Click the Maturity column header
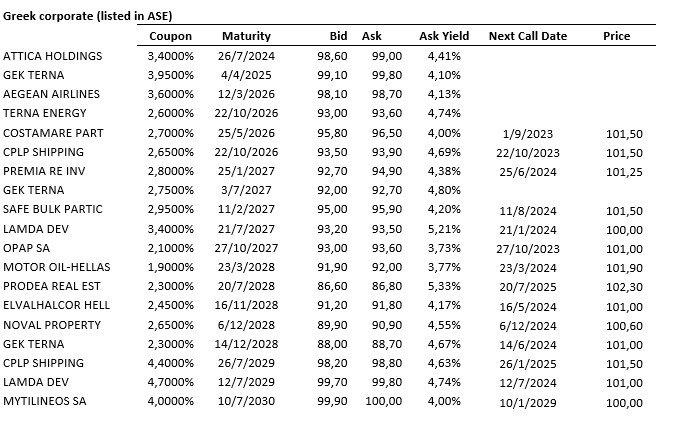Viewport: 673px width, 428px height. tap(246, 36)
